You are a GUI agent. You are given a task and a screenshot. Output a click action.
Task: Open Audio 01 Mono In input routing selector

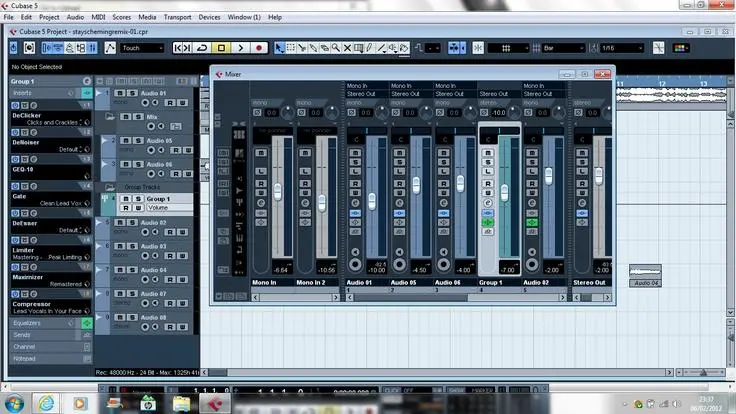tap(367, 86)
